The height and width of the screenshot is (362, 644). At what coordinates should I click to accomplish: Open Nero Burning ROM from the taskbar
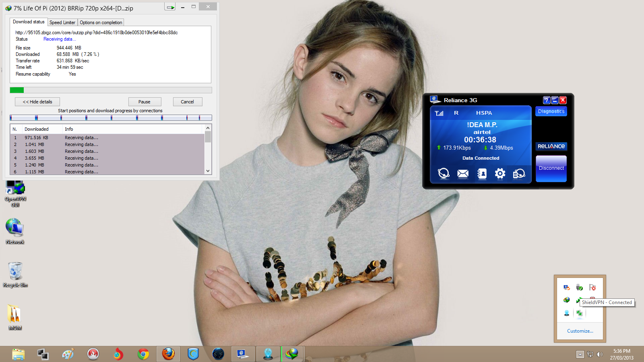(93, 354)
